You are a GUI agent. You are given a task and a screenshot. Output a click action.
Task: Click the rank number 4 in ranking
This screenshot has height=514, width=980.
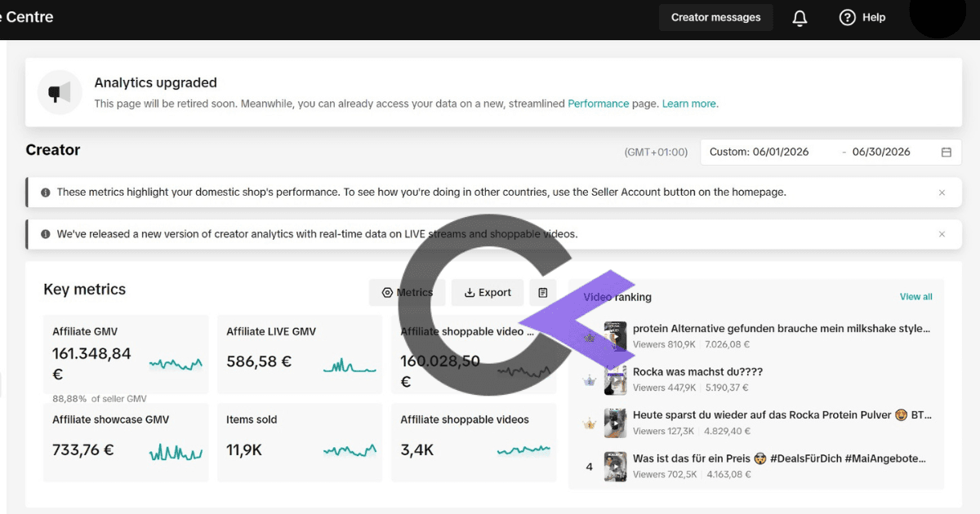(590, 467)
